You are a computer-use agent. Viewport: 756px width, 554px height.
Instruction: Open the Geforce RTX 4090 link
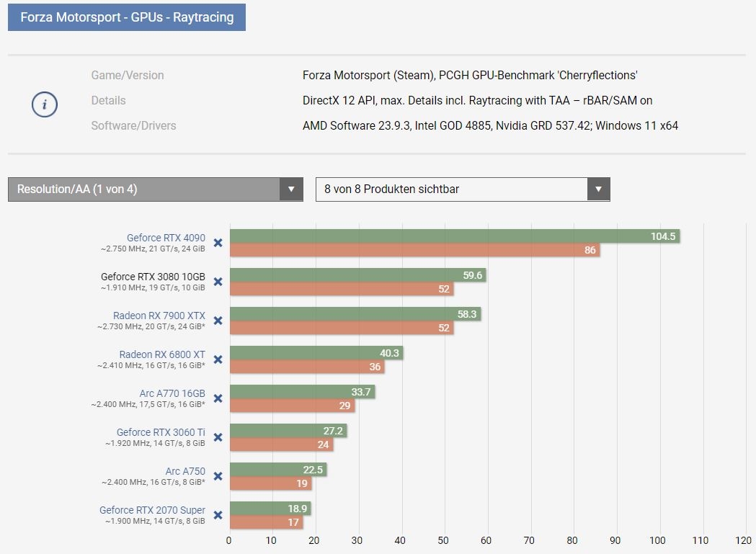(x=166, y=238)
